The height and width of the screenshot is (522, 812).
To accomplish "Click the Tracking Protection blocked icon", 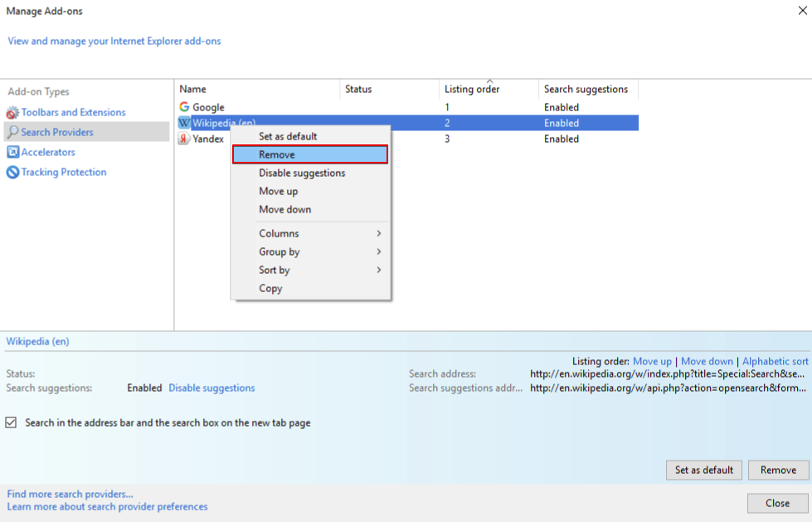I will point(12,172).
